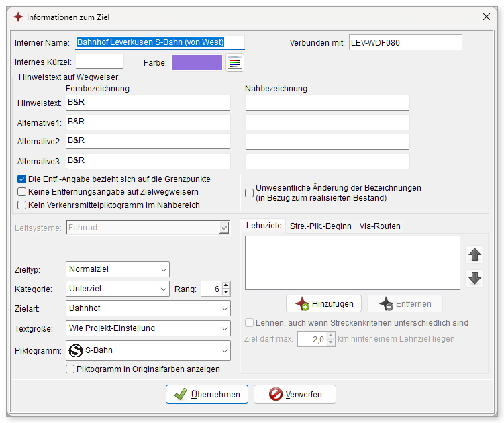Click the Verwerfen button
Screen dimensions: 504x423
coord(295,394)
